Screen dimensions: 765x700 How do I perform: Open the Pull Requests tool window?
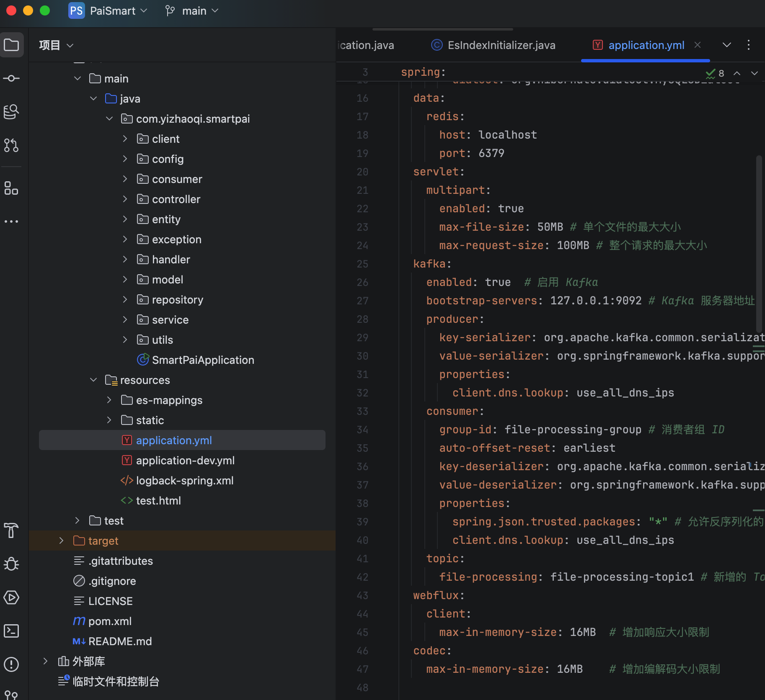(11, 145)
